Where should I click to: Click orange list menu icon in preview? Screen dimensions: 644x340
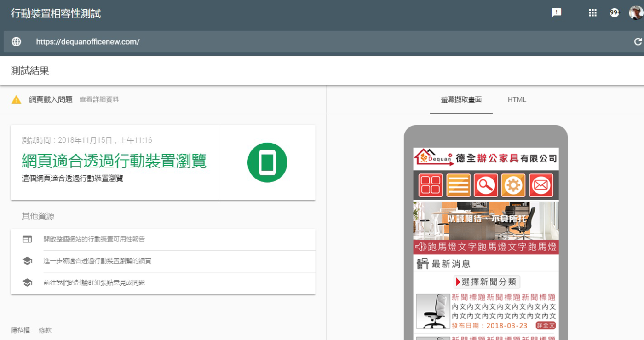[x=458, y=185]
